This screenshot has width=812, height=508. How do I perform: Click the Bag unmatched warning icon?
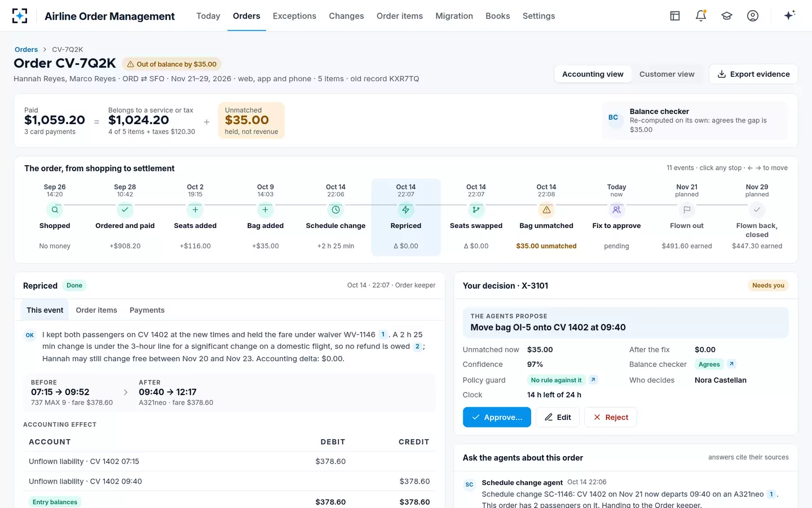[546, 210]
